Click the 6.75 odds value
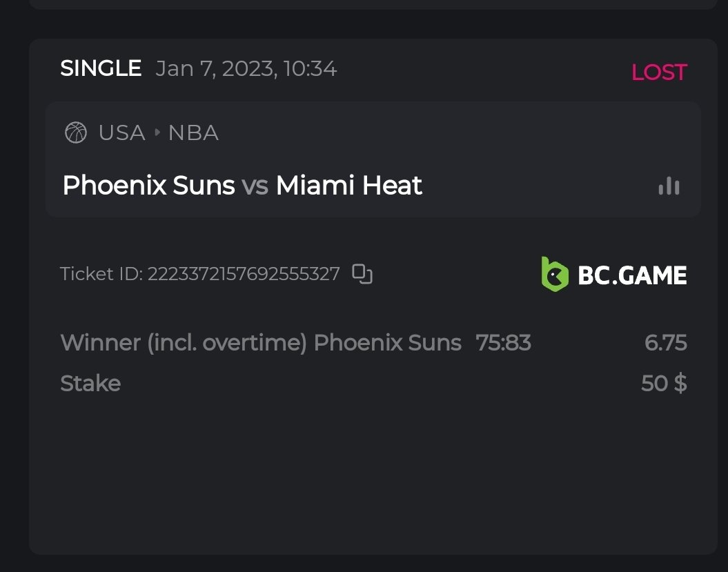Screen dimensions: 728x572 pyautogui.click(x=666, y=343)
